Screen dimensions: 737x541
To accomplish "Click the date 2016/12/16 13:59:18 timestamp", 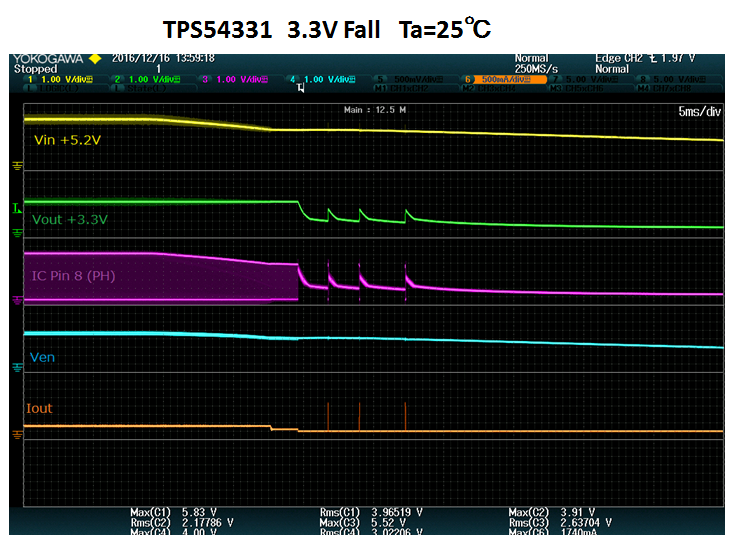I will (163, 58).
